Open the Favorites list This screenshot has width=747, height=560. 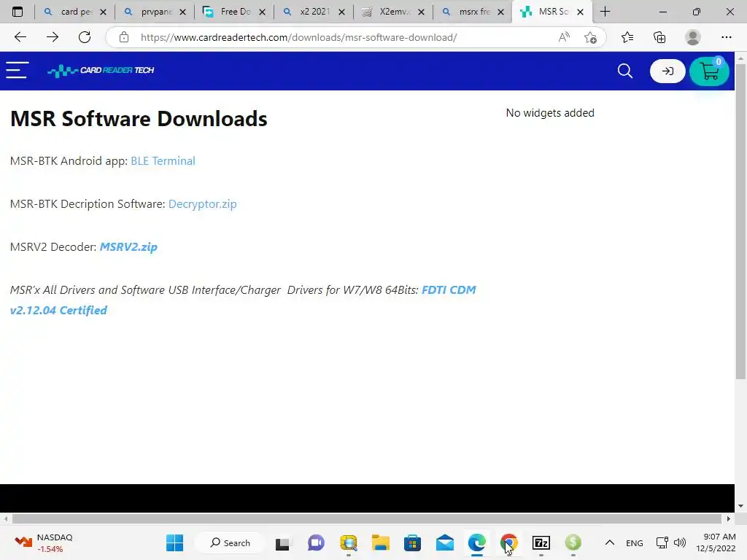(627, 37)
